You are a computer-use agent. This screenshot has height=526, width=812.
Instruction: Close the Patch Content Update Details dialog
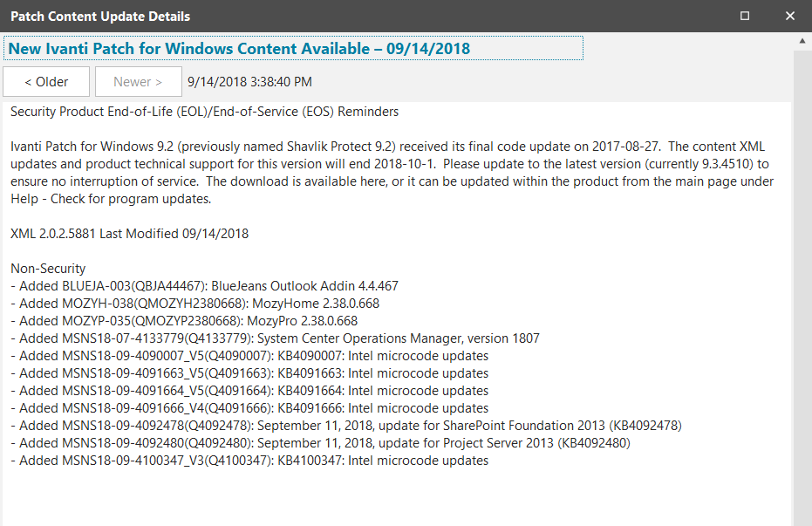(x=789, y=16)
